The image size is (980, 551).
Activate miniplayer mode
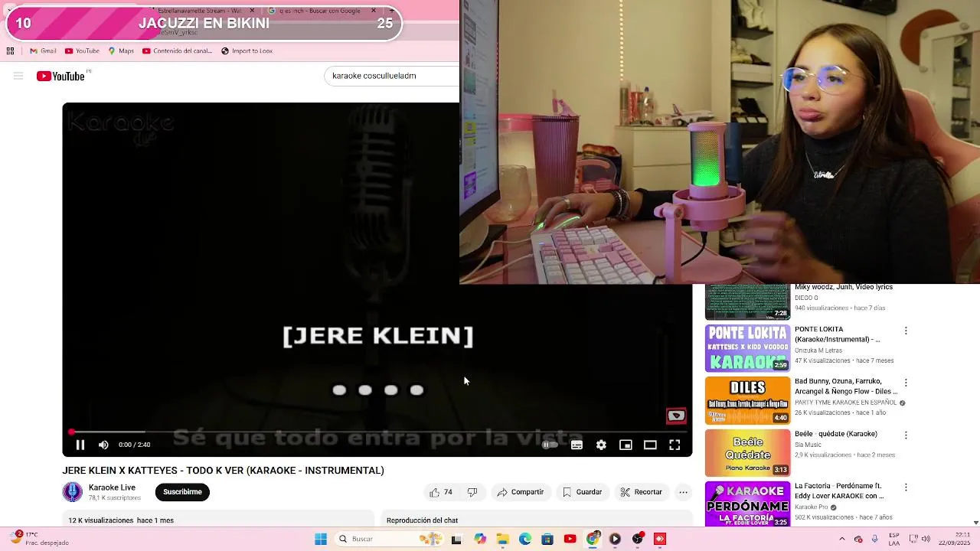coord(626,445)
